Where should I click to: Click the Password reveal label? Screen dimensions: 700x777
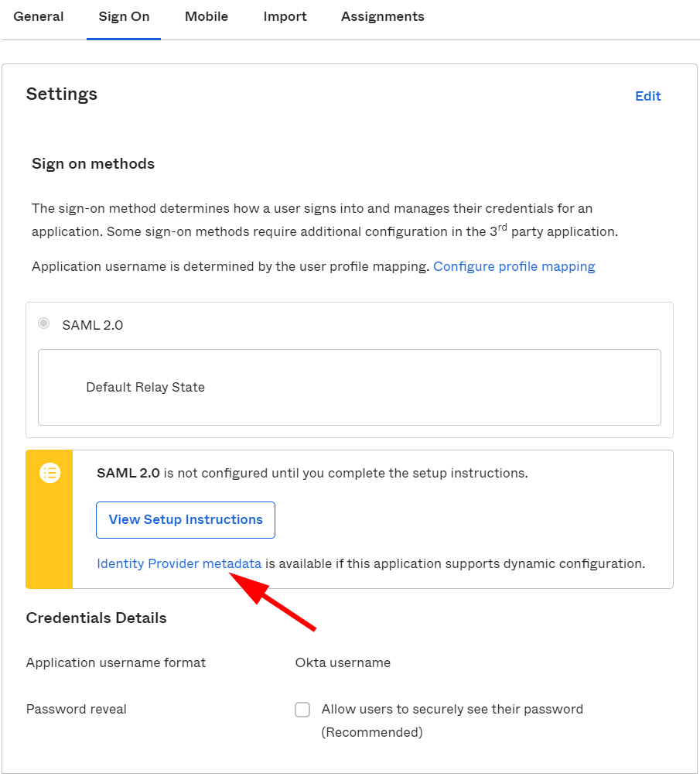(77, 710)
